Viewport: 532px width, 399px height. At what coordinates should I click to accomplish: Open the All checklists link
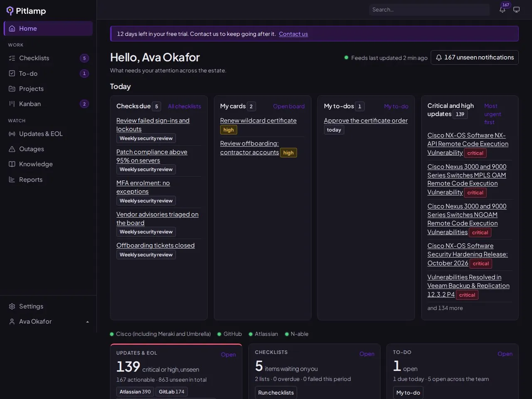[185, 106]
